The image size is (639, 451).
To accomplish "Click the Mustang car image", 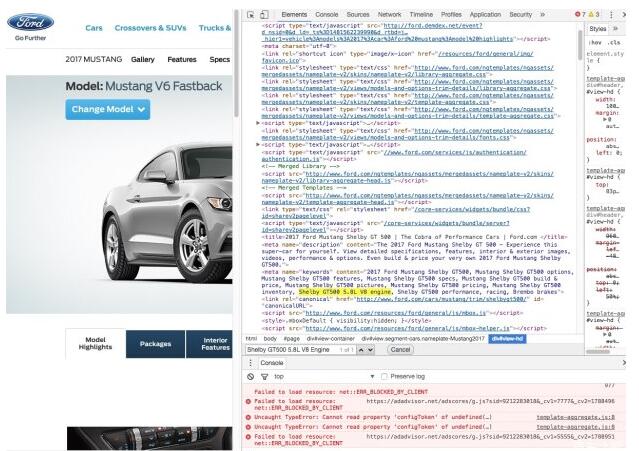I will tap(166, 212).
